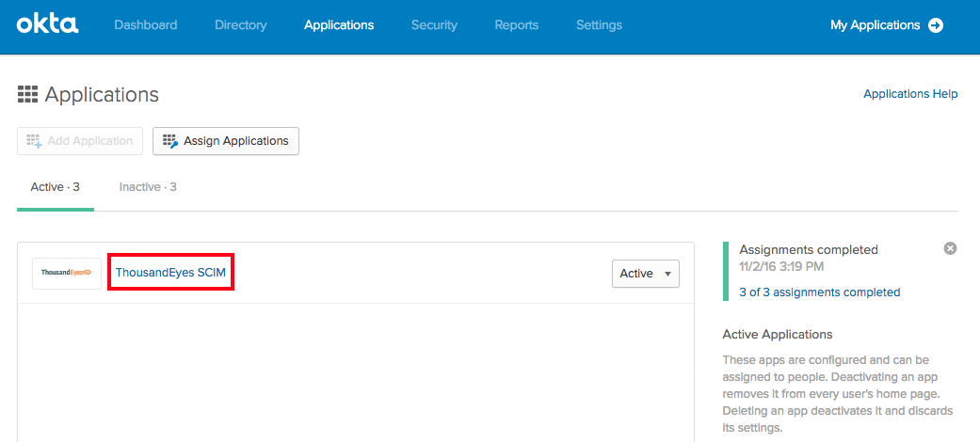Click the ThousandEyes logo thumbnail
The width and height of the screenshot is (980, 442).
coord(67,274)
